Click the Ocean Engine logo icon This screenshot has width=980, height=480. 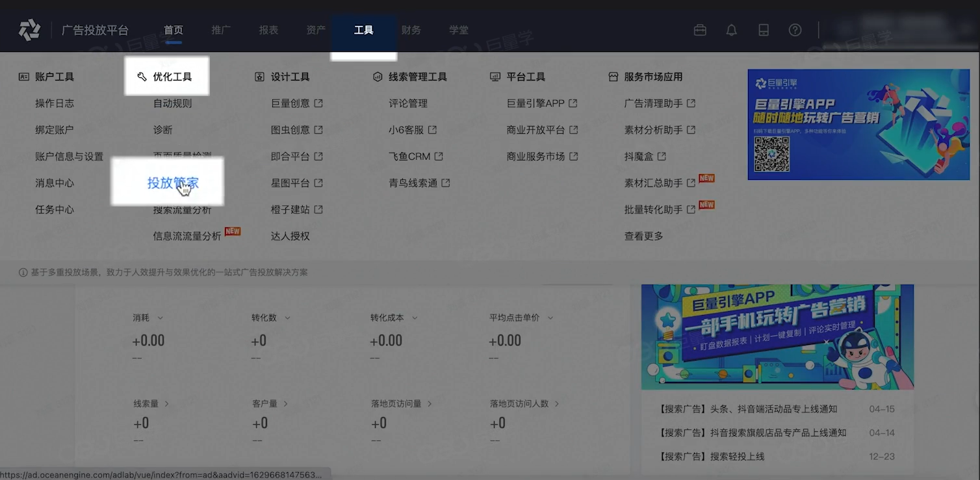pos(29,30)
